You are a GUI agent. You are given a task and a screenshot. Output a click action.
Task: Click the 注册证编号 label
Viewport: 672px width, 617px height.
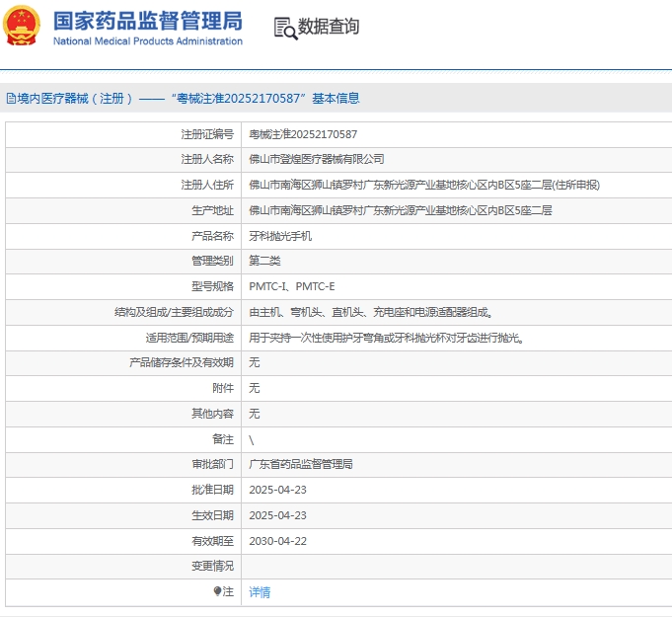click(207, 134)
